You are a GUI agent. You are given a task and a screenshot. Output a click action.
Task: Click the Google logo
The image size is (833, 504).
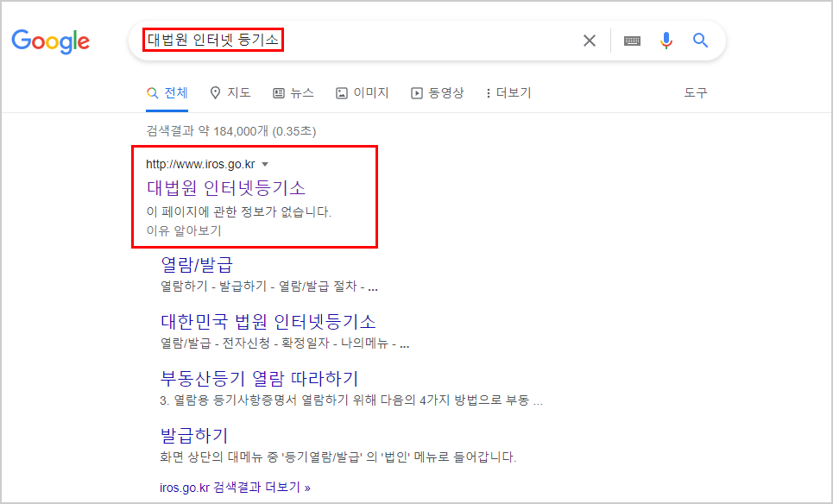(50, 41)
